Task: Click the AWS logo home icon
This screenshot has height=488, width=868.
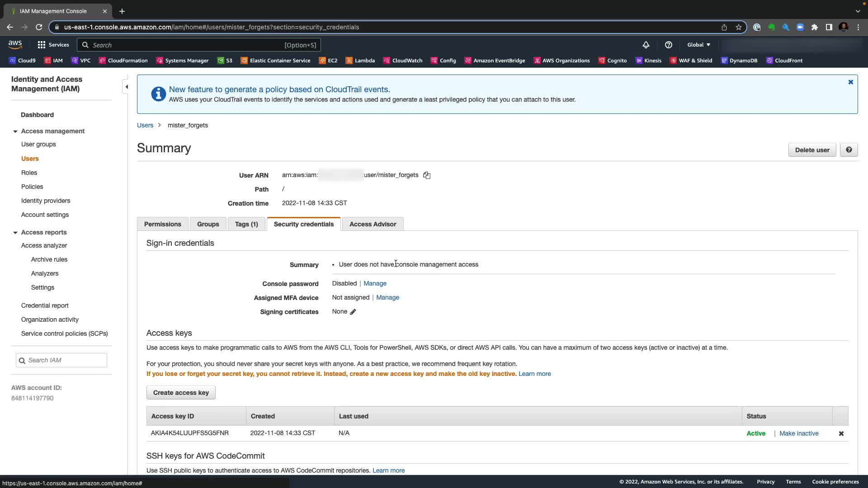Action: [15, 44]
